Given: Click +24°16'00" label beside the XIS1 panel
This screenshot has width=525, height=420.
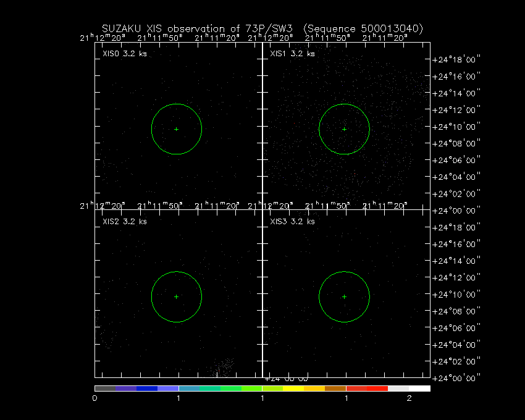Looking at the screenshot, I should coord(456,77).
